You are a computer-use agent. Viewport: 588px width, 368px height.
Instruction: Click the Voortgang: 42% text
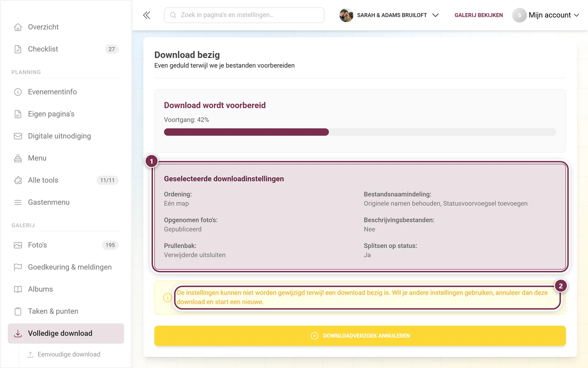coord(187,120)
